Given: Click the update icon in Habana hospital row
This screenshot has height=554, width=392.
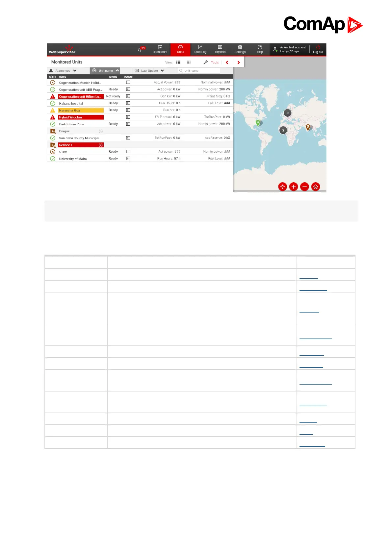Looking at the screenshot, I should [x=128, y=103].
